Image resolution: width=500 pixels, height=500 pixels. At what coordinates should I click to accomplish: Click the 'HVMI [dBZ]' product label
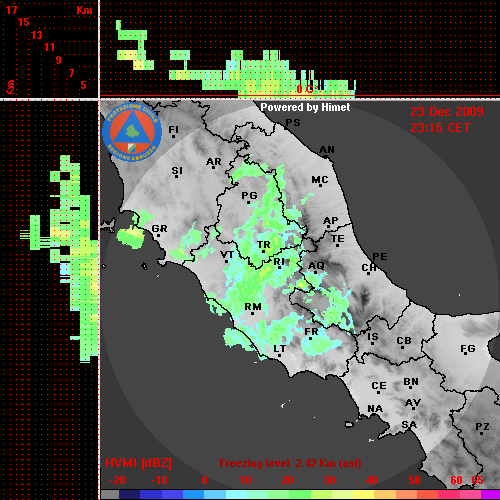click(x=138, y=463)
